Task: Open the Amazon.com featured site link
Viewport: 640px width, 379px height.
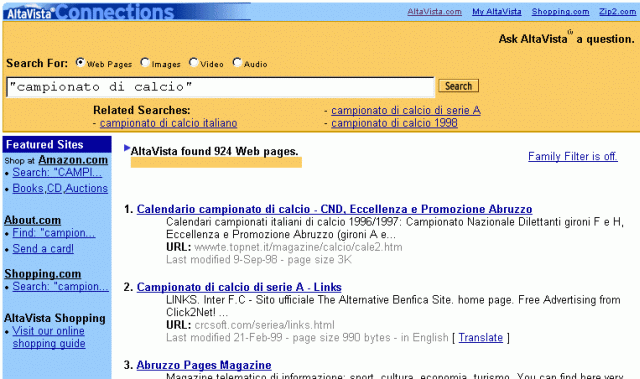Action: 73,160
